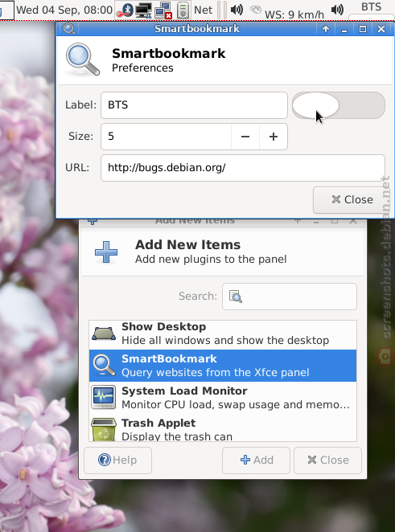Open the weather WS: 9 km/h panel item
This screenshot has height=532, width=395.
[287, 12]
